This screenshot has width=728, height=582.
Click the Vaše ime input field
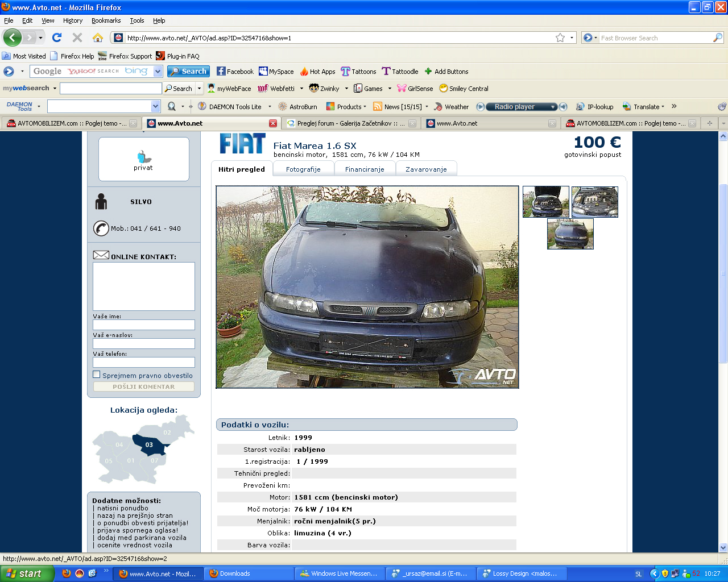[x=144, y=325]
